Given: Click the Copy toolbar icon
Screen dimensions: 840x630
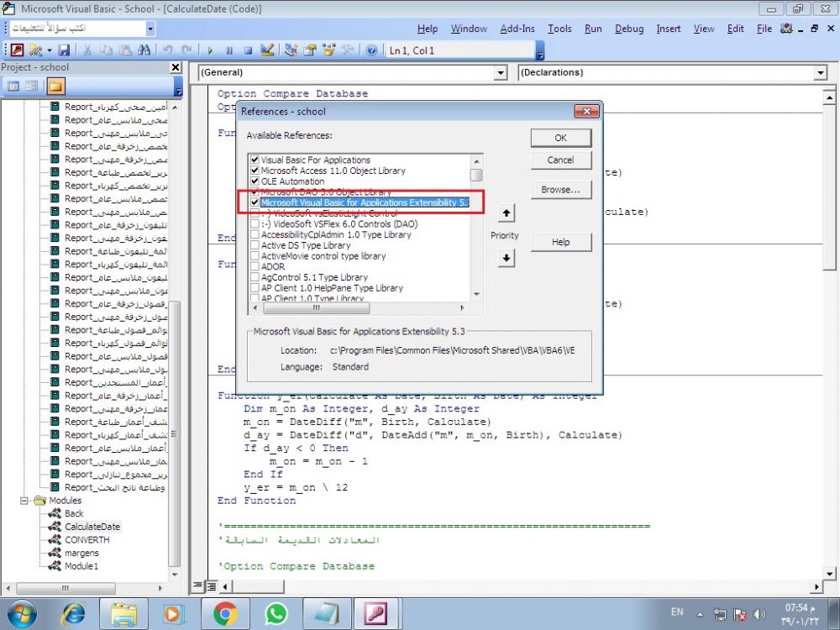Looking at the screenshot, I should coord(106,50).
